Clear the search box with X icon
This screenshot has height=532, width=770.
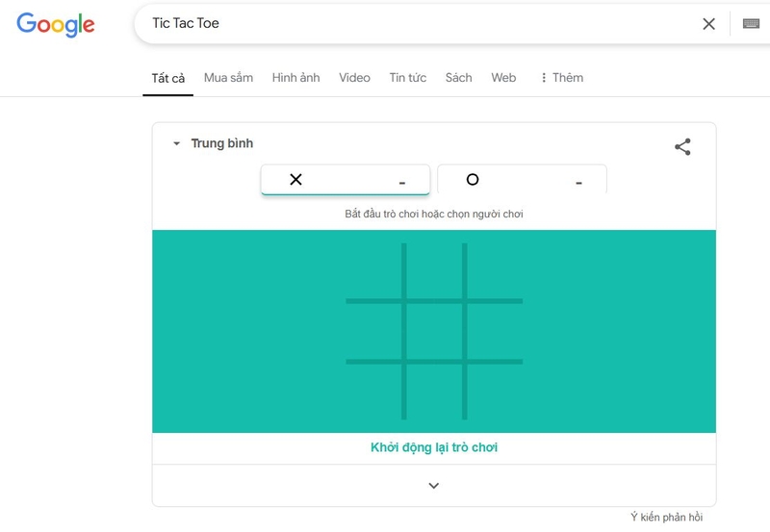point(708,23)
